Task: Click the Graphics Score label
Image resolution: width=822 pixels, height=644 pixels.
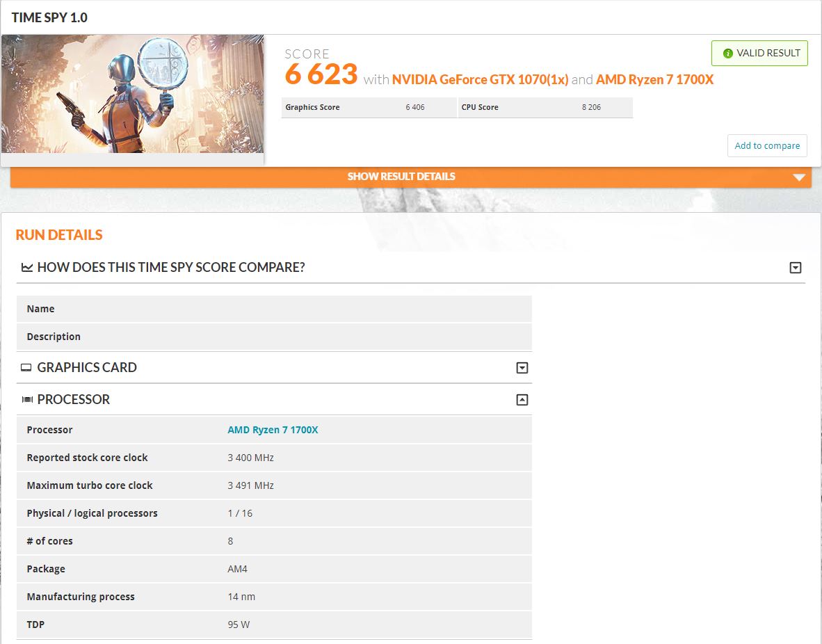Action: click(312, 108)
